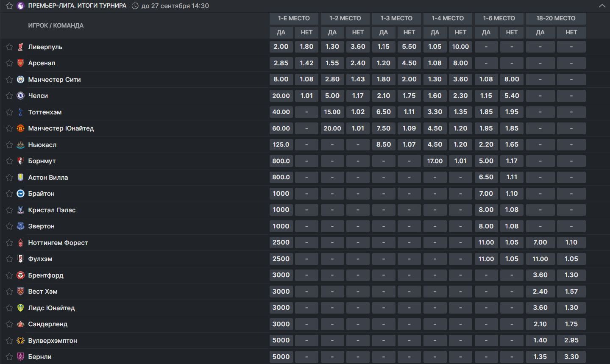
Task: Open the Ньюкасл team name link
Action: click(x=42, y=145)
